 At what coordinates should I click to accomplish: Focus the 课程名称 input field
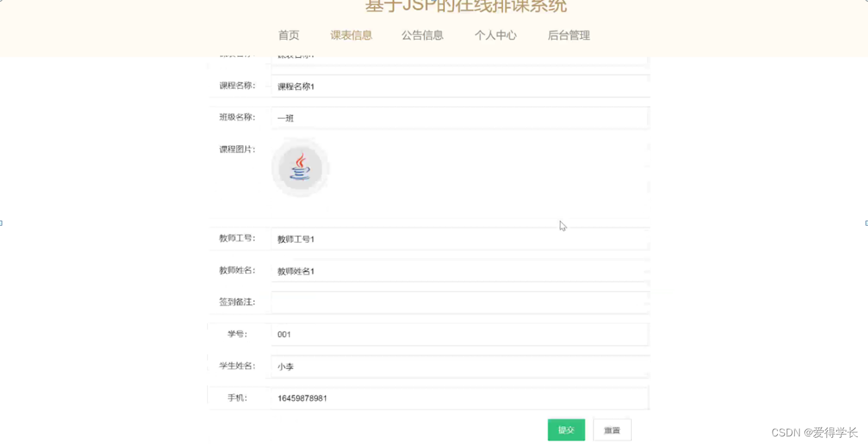pos(460,86)
